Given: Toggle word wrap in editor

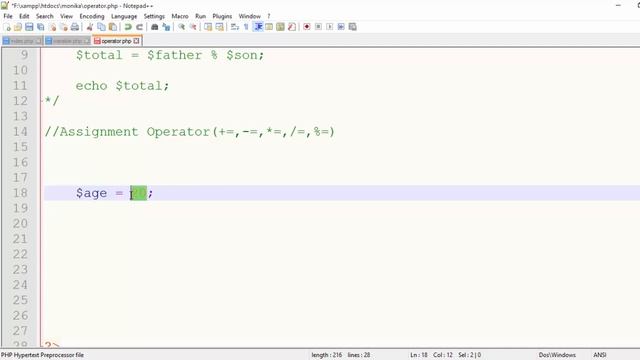Looking at the screenshot, I should 235,27.
